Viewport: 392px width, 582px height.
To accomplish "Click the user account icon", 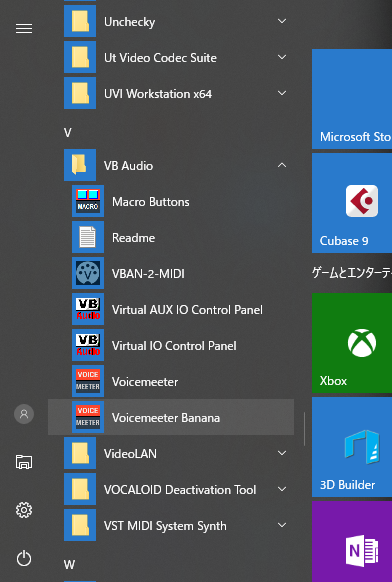I will 24,414.
